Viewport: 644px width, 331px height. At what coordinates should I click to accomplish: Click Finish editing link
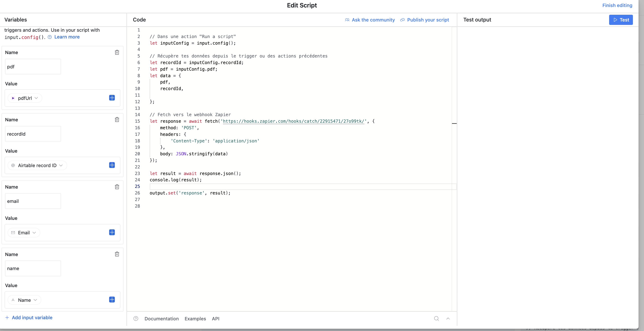(617, 5)
